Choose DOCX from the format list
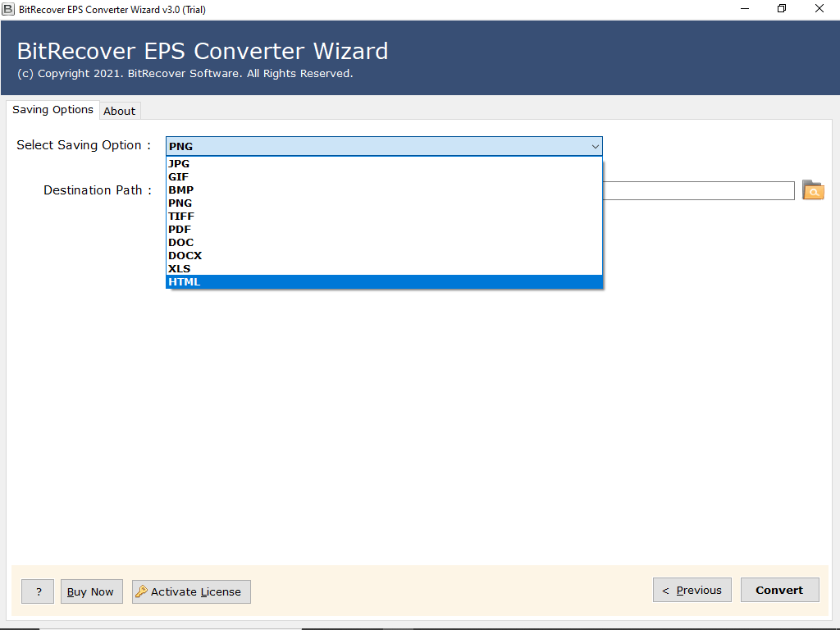840x630 pixels. tap(384, 256)
